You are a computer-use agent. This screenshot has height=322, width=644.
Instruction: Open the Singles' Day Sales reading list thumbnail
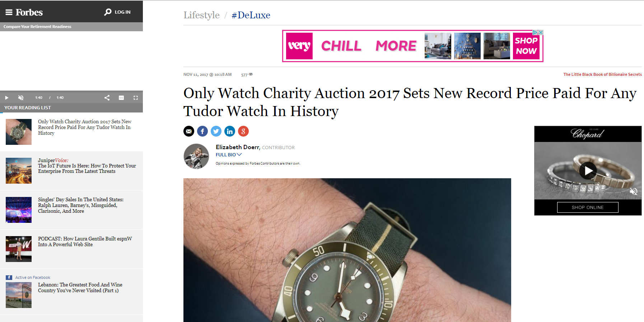(19, 210)
